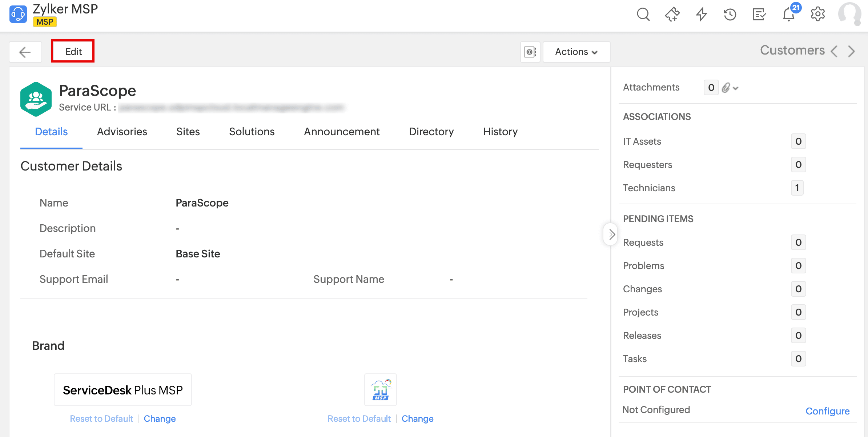Go to the next customer chevron
The image size is (868, 437).
coord(851,51)
